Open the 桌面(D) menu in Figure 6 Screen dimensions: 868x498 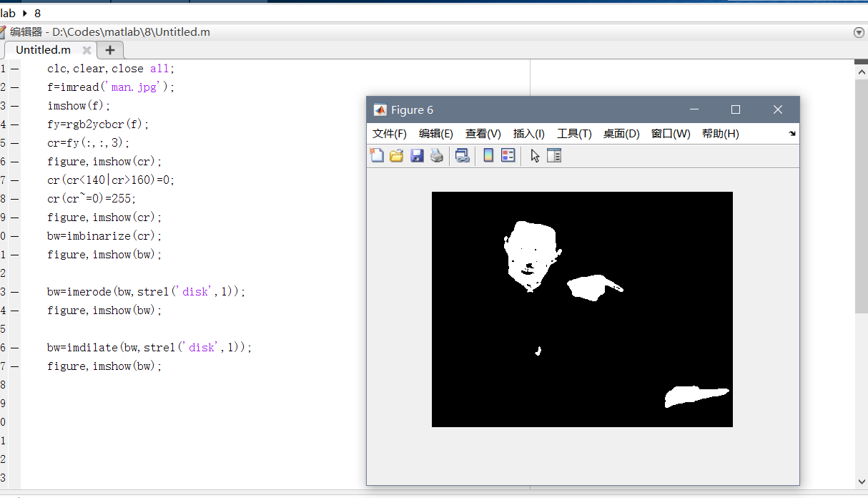[x=621, y=134]
